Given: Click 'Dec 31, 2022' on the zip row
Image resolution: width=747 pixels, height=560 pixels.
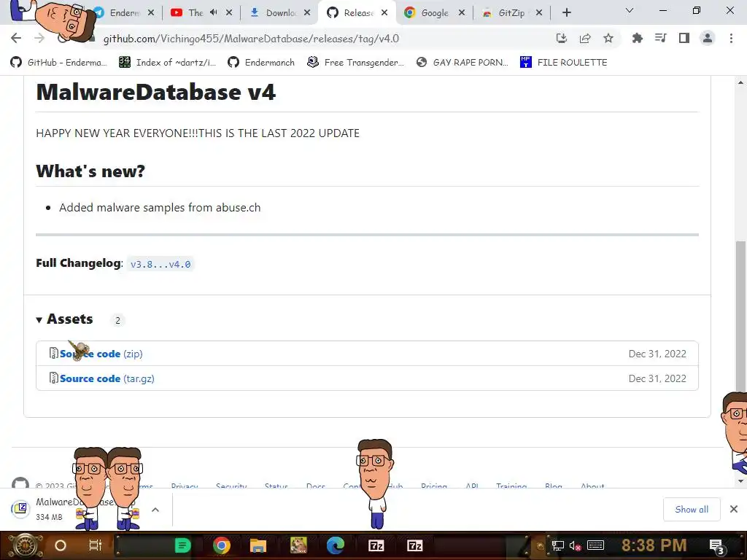Looking at the screenshot, I should click(x=657, y=354).
